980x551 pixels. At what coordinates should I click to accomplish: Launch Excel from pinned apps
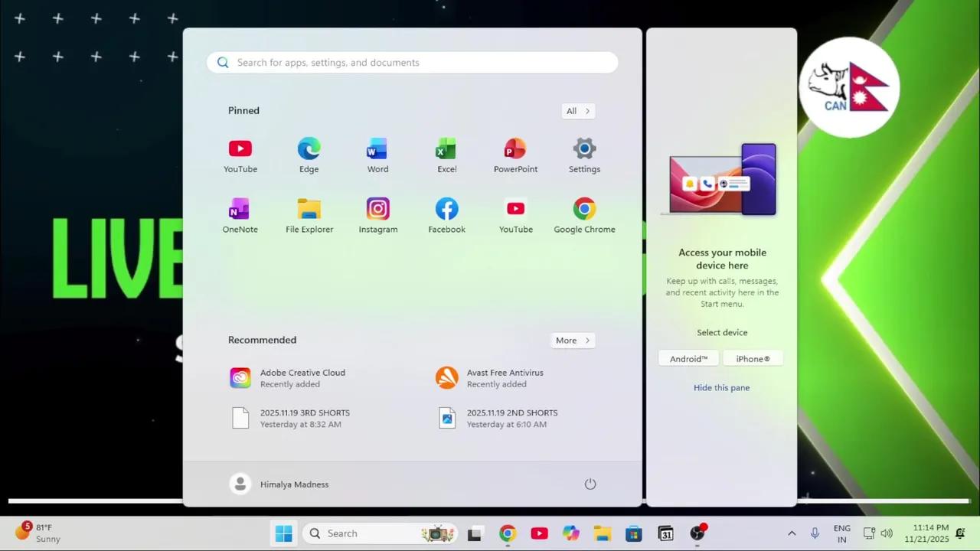446,156
